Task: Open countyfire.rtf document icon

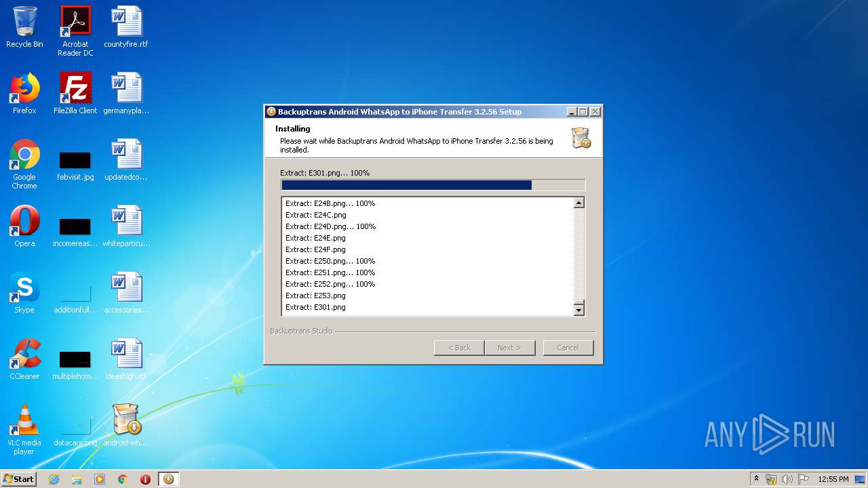Action: tap(126, 28)
